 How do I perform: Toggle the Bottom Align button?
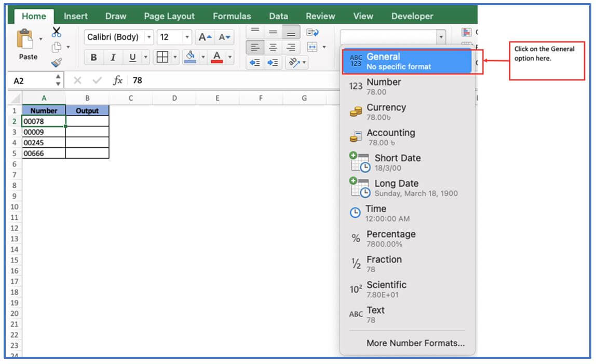(x=291, y=32)
